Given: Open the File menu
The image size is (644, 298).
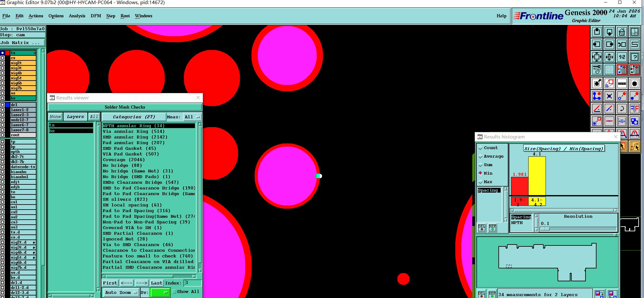Looking at the screenshot, I should (6, 16).
